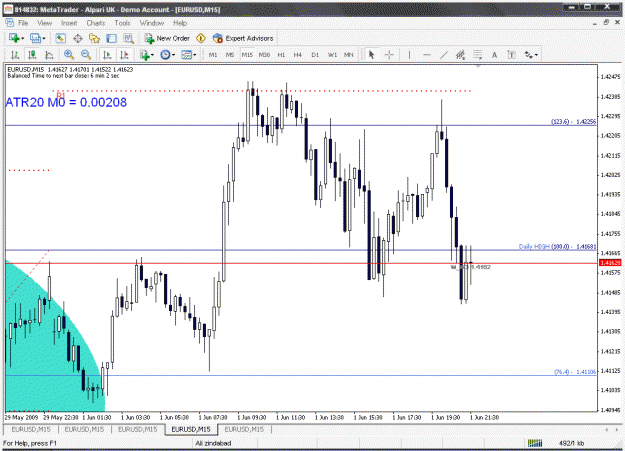
Task: Select the D1 timeframe
Action: click(315, 55)
